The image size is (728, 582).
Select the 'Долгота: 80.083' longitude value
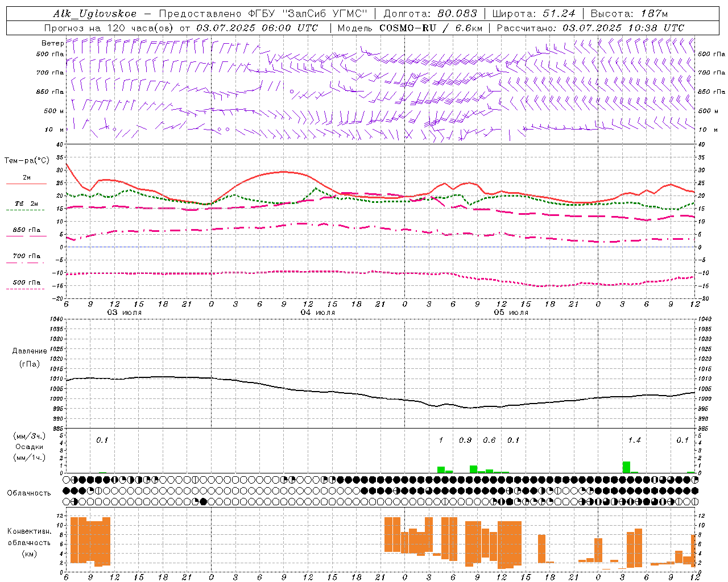431,14
